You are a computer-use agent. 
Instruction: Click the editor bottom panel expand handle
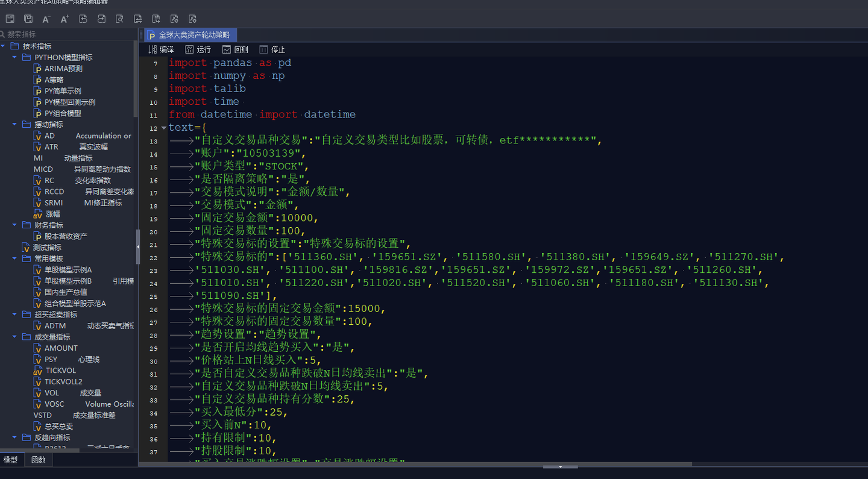[560, 466]
